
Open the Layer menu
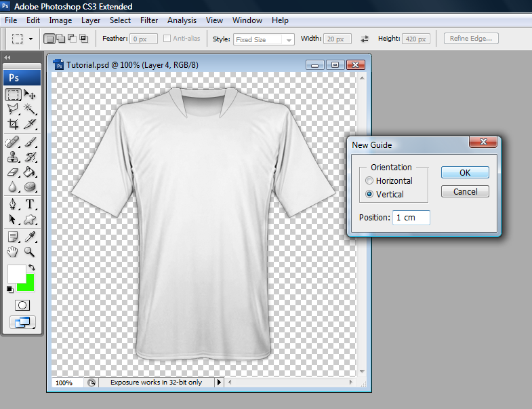[91, 20]
